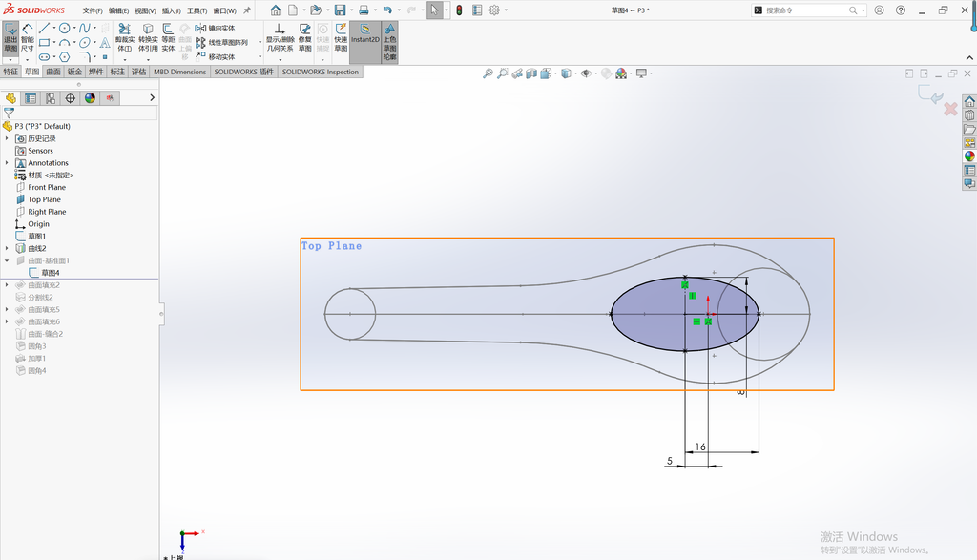Select the Line sketch tool

(x=44, y=28)
